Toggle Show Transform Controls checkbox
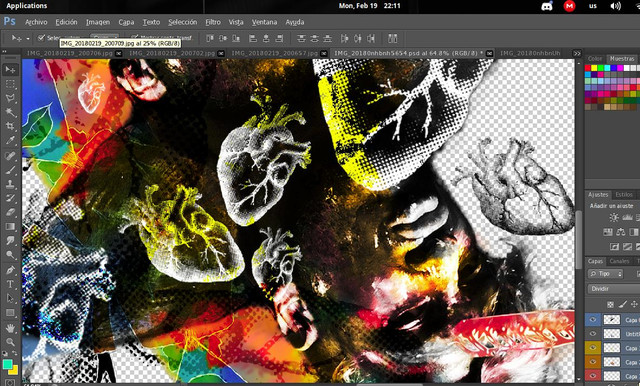The width and height of the screenshot is (640, 386). 134,38
